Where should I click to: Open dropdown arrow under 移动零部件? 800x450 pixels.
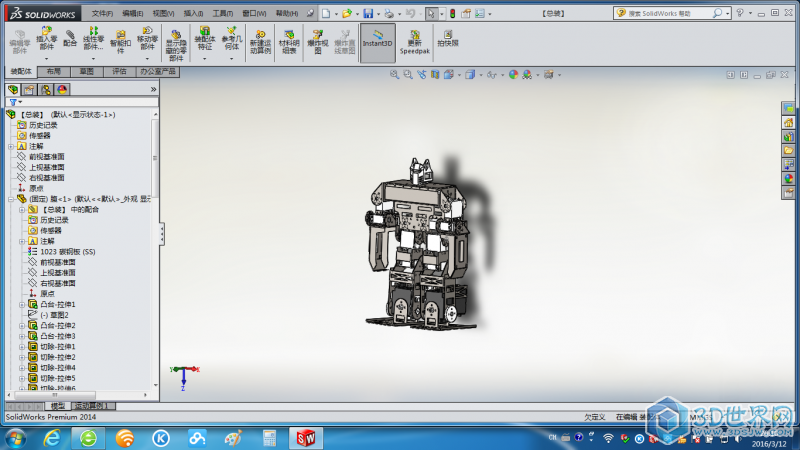(147, 59)
